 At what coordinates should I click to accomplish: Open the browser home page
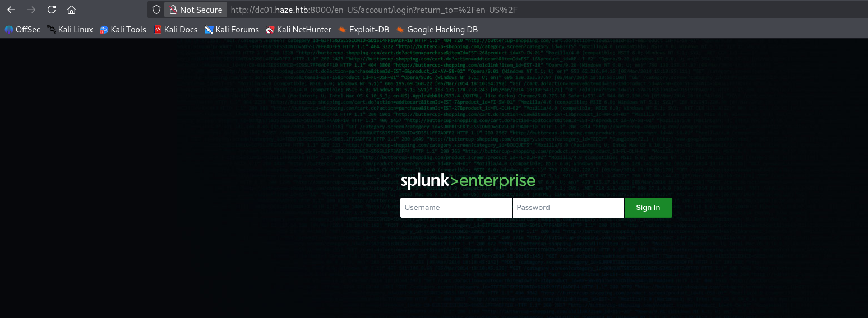click(71, 10)
